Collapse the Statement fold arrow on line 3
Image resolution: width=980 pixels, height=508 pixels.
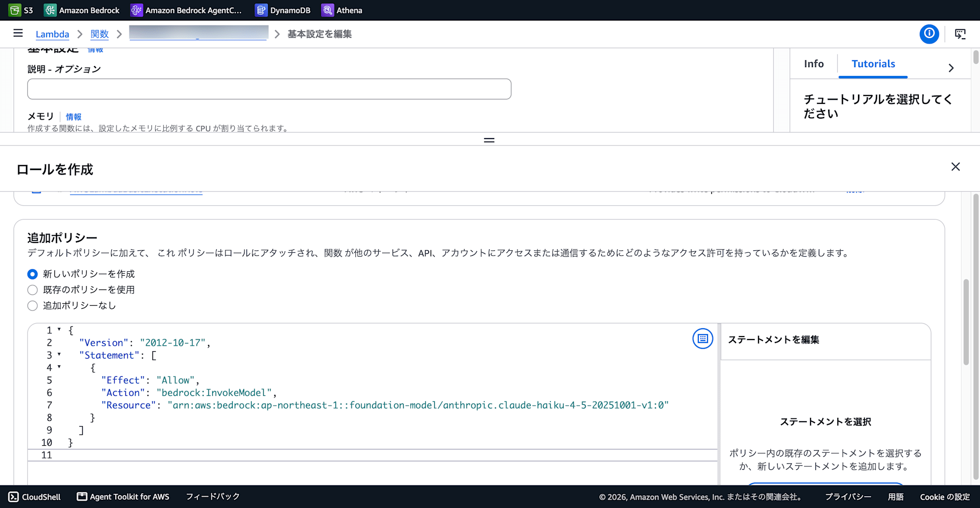click(x=59, y=354)
